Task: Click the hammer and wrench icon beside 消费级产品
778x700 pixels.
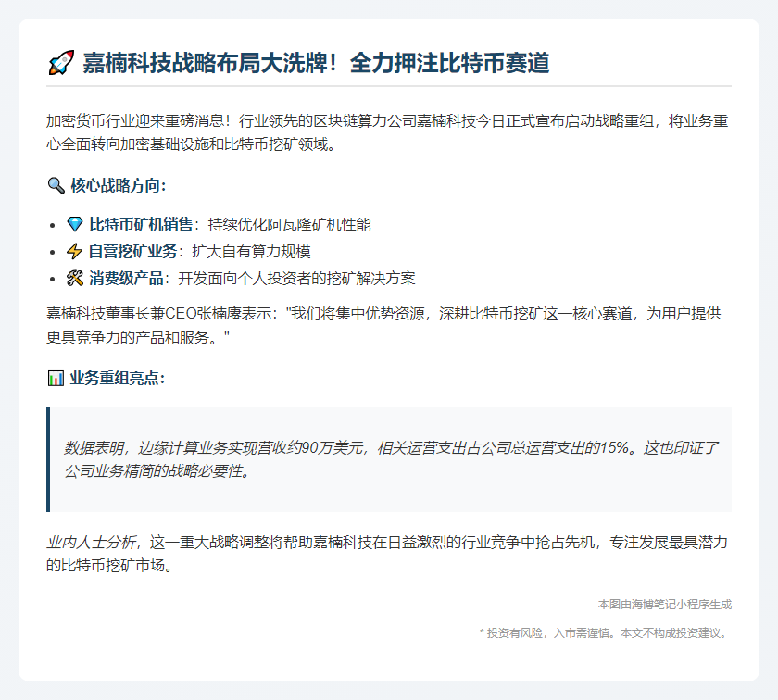Action: coord(75,278)
